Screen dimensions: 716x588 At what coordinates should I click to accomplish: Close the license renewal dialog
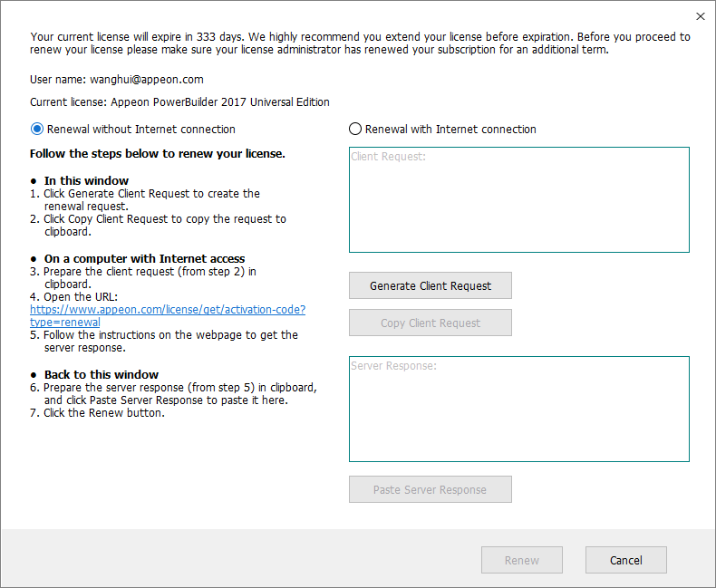700,16
